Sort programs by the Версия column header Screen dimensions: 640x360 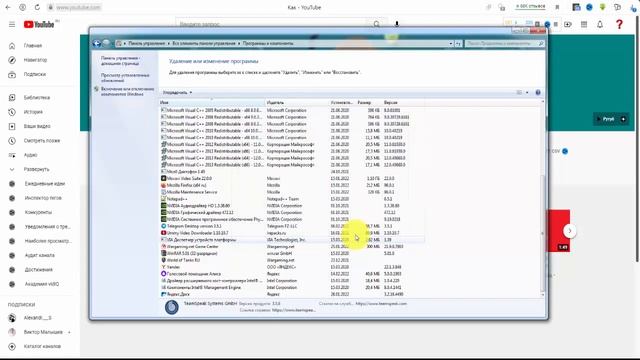(403, 102)
